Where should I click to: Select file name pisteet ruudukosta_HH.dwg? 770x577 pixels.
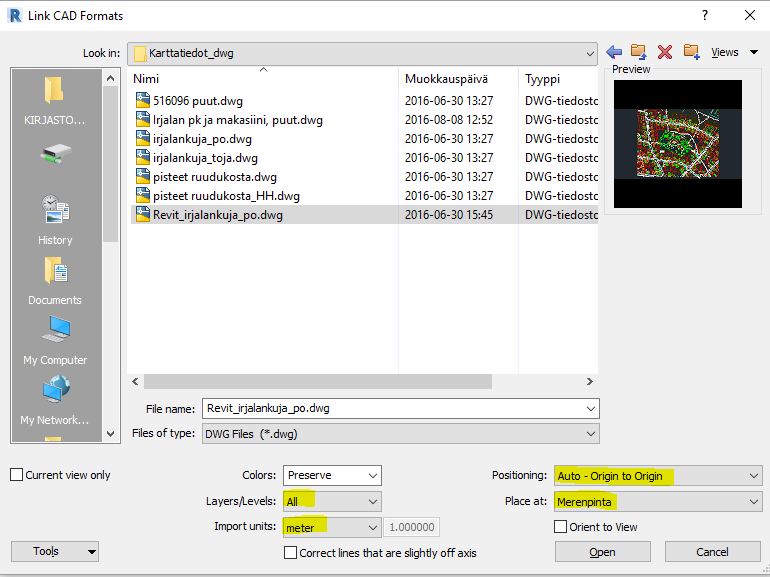pos(226,196)
